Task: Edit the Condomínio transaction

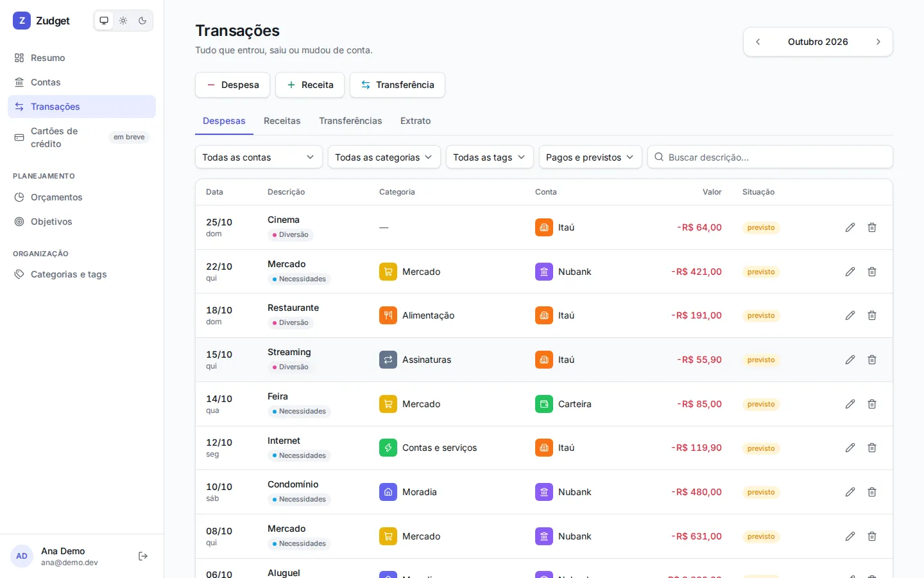Action: (850, 492)
